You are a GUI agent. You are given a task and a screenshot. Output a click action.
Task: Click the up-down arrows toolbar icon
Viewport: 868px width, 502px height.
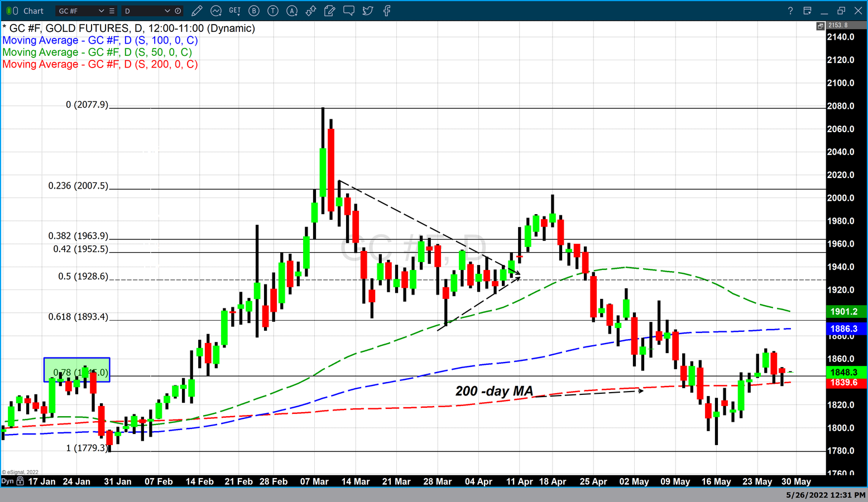tap(311, 11)
